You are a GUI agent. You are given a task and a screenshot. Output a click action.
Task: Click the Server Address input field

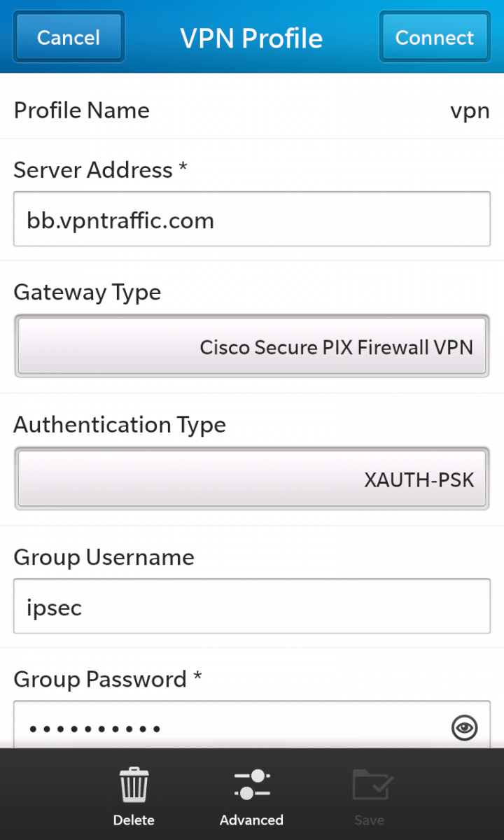252,220
